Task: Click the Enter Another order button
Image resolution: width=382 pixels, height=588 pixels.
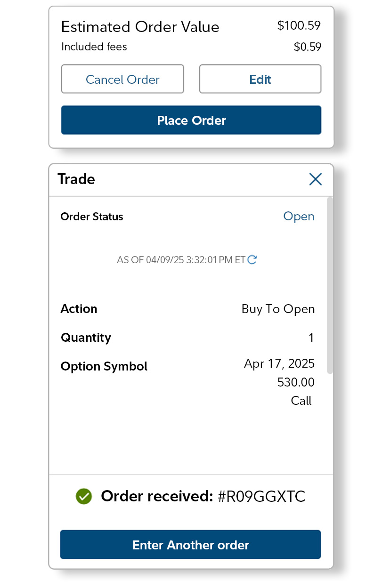Action: click(x=190, y=545)
